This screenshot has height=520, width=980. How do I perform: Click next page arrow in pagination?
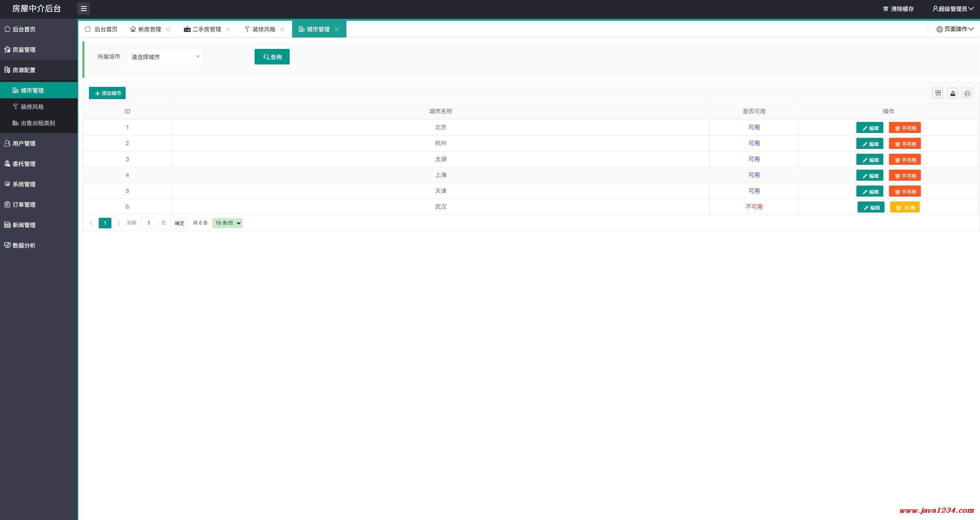tap(119, 223)
